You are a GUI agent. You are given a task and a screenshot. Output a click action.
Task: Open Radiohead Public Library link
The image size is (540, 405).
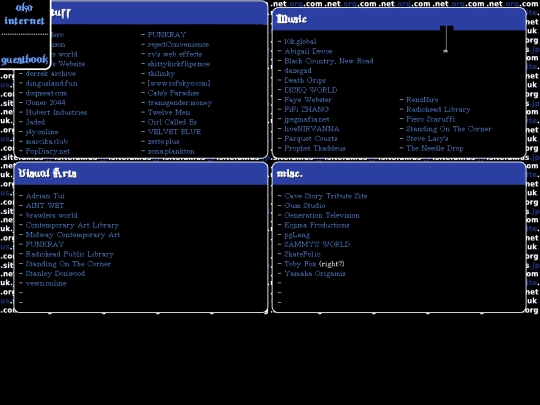[x=70, y=254]
